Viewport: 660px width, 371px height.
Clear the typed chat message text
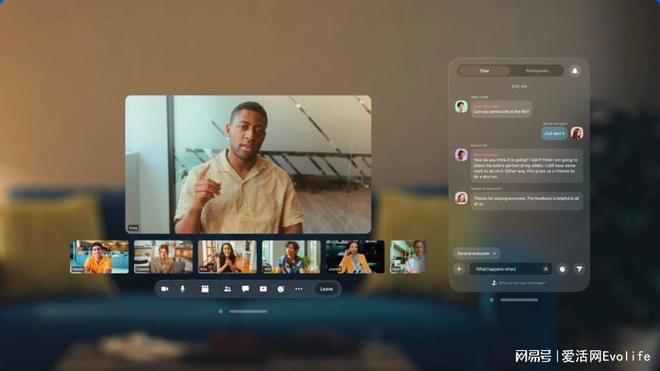click(x=546, y=269)
